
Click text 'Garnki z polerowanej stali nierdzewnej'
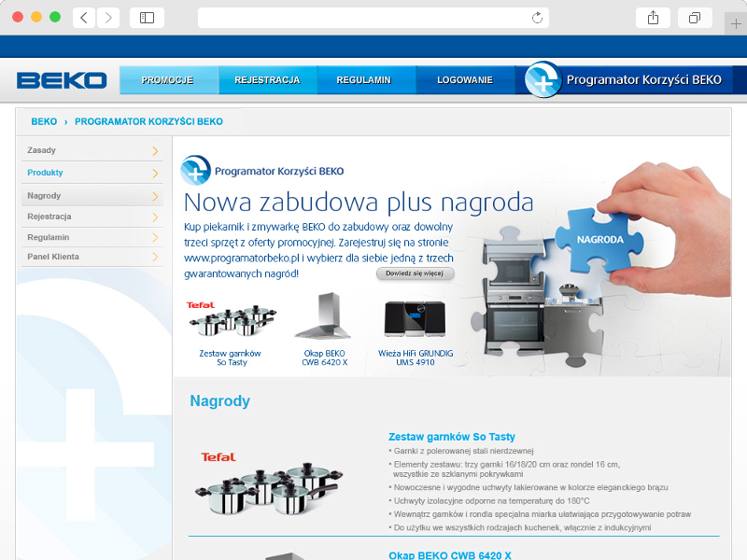[x=463, y=451]
